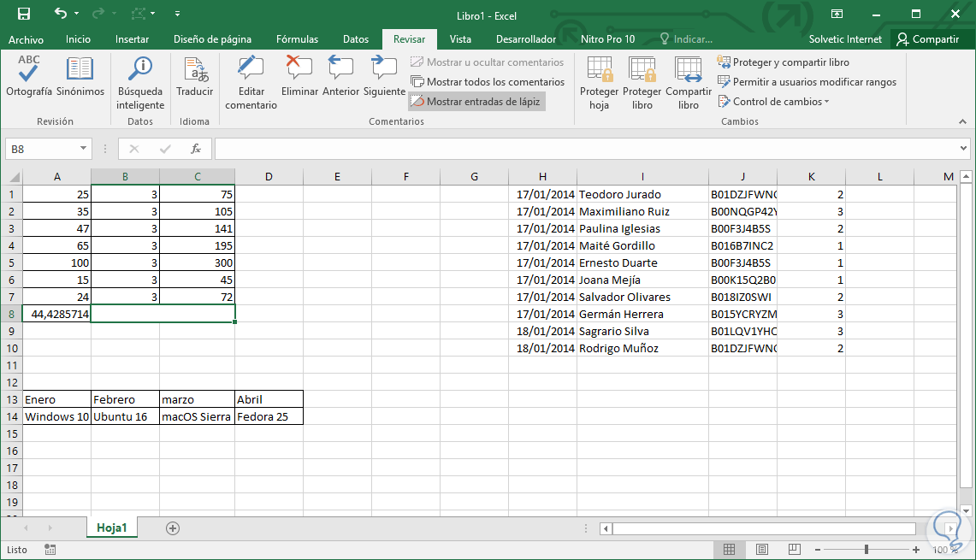This screenshot has height=560, width=976.
Task: Run the Ortografía spell check
Action: (28, 76)
